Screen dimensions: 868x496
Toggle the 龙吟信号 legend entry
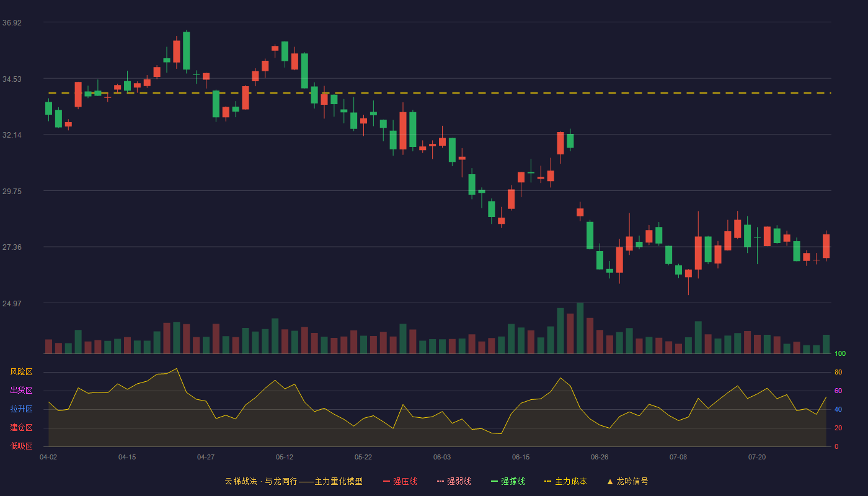click(627, 481)
